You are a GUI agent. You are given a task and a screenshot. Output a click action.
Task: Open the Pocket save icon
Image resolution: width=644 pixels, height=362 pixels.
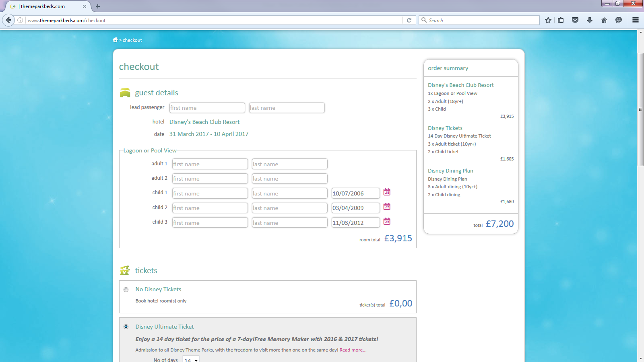575,20
